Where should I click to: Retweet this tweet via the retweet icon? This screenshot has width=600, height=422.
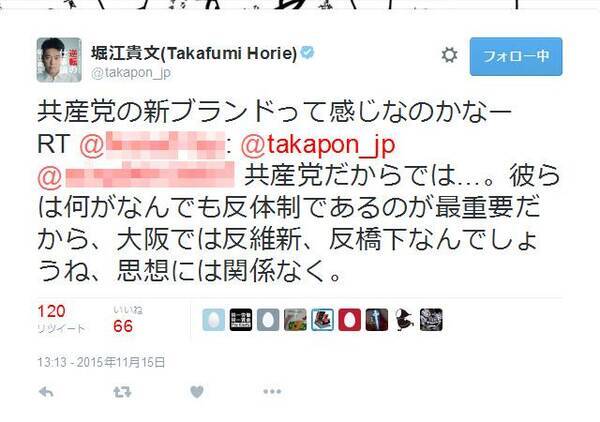[x=122, y=392]
